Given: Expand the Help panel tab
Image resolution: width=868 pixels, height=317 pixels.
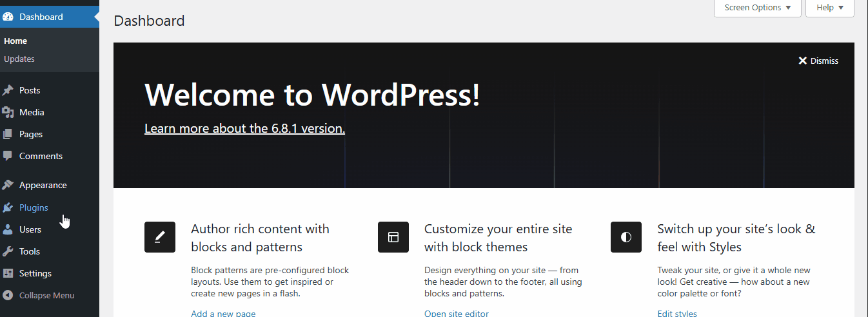Looking at the screenshot, I should coord(830,8).
